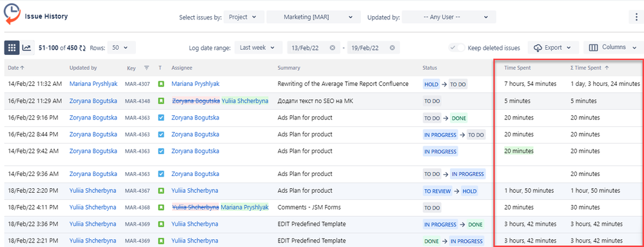Switch to the grid table view icon
Image resolution: width=644 pixels, height=247 pixels.
(x=12, y=48)
